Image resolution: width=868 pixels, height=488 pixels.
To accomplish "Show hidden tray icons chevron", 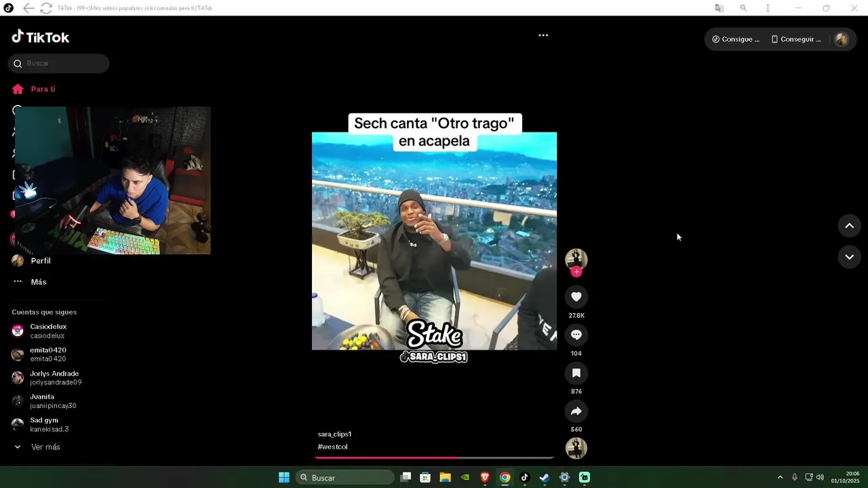I will tap(780, 478).
